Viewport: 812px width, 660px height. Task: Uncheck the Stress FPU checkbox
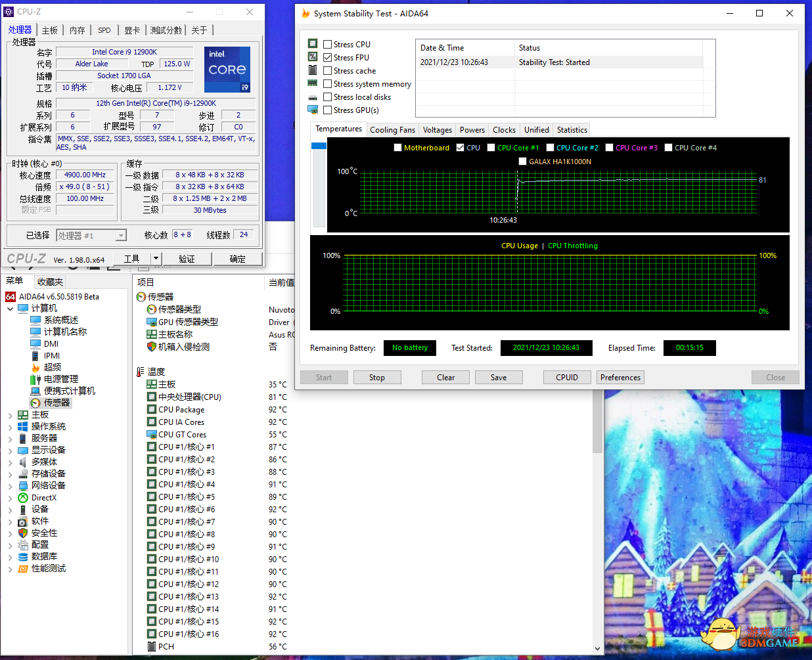tap(327, 57)
